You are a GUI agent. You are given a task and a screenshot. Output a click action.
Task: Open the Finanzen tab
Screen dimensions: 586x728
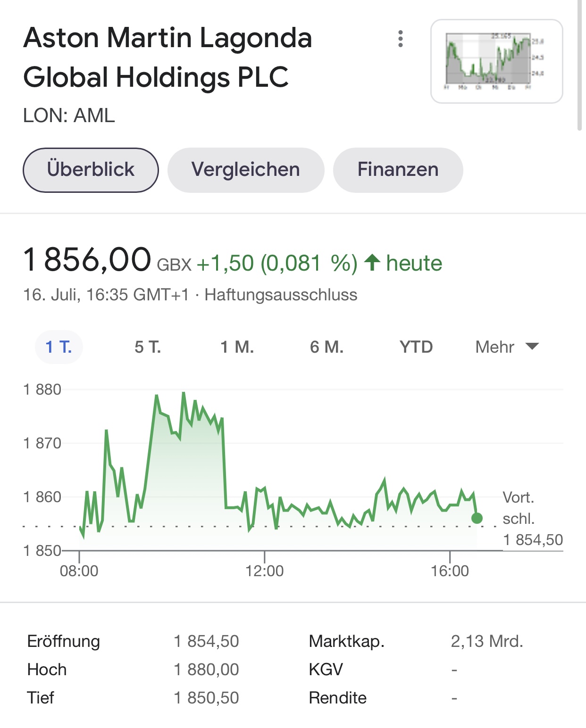coord(398,170)
